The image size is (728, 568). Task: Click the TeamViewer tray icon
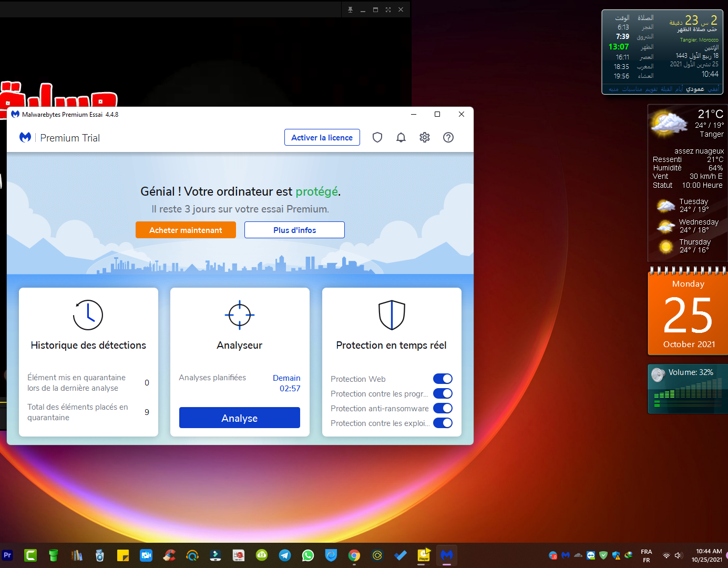click(591, 555)
